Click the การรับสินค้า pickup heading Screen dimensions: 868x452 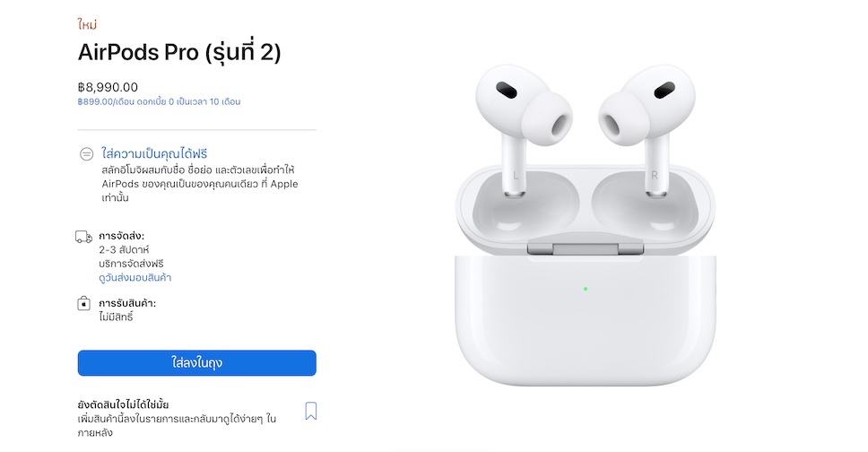[x=127, y=303]
